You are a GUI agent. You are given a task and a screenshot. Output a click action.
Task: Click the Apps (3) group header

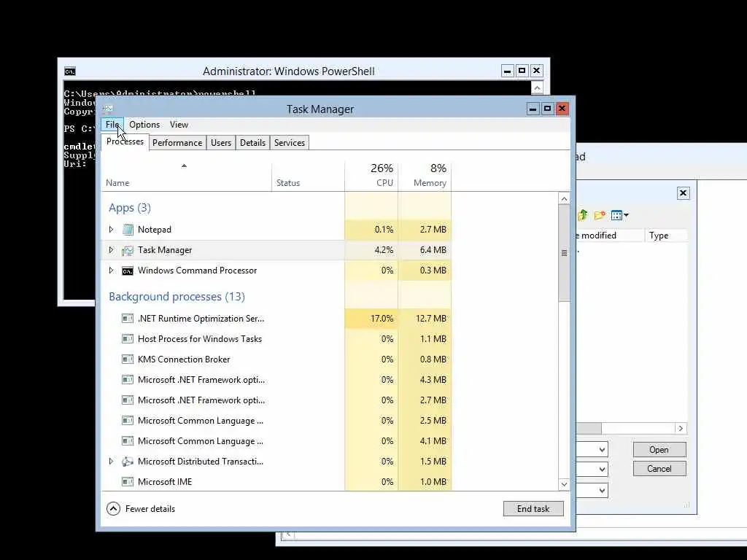click(x=130, y=208)
